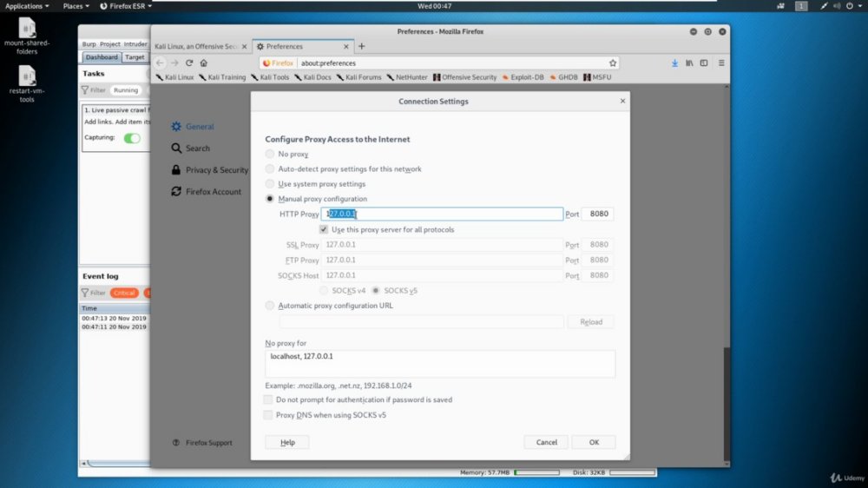868x488 pixels.
Task: Open Firefox hamburger menu
Action: coord(721,63)
